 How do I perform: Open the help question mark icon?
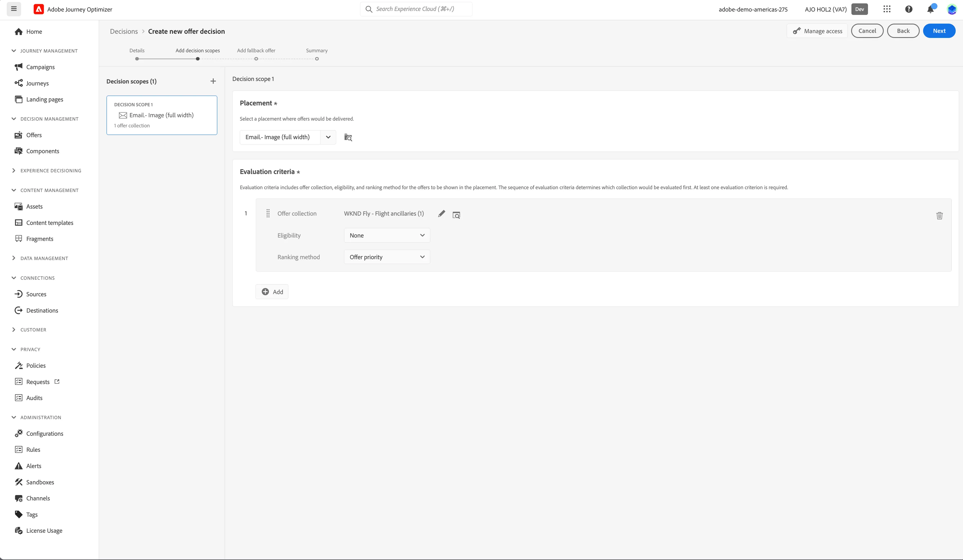pyautogui.click(x=909, y=9)
